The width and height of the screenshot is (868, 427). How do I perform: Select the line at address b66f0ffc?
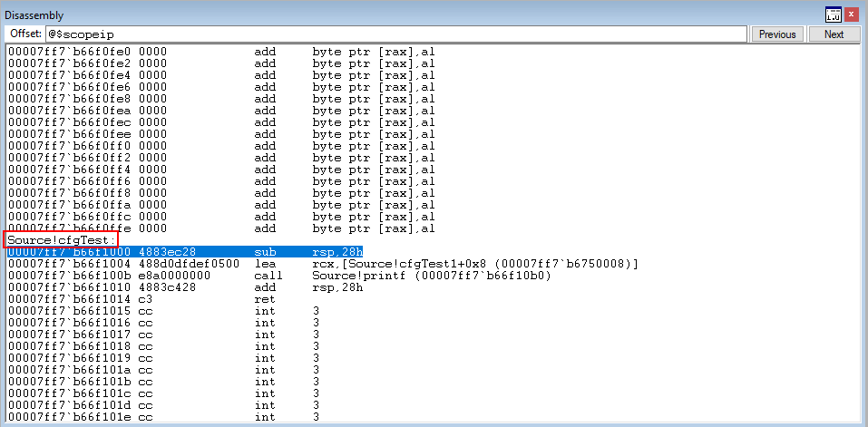pyautogui.click(x=221, y=217)
